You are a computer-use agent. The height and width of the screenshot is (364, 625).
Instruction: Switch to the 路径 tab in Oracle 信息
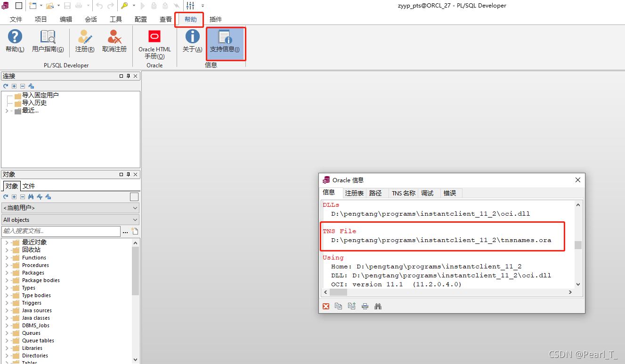[x=375, y=193]
